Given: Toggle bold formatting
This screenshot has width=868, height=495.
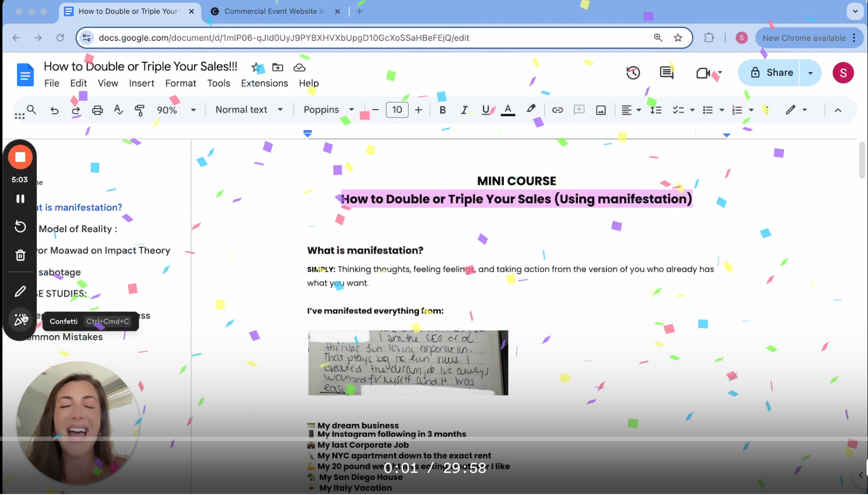Looking at the screenshot, I should (x=442, y=110).
